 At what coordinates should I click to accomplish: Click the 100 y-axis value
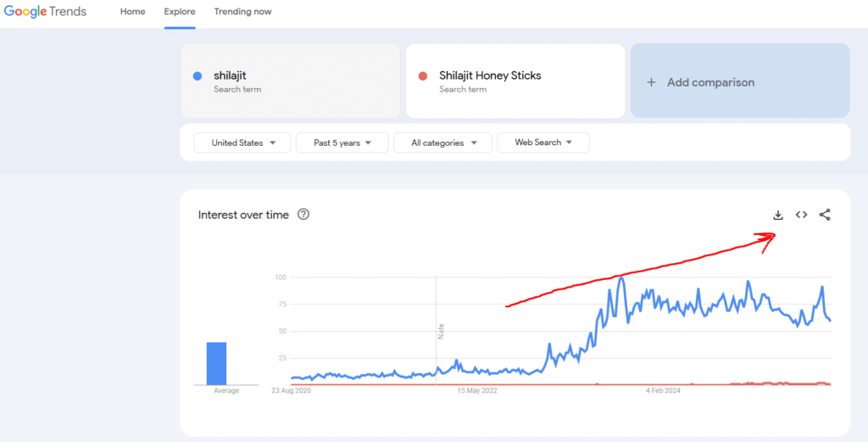(x=279, y=277)
